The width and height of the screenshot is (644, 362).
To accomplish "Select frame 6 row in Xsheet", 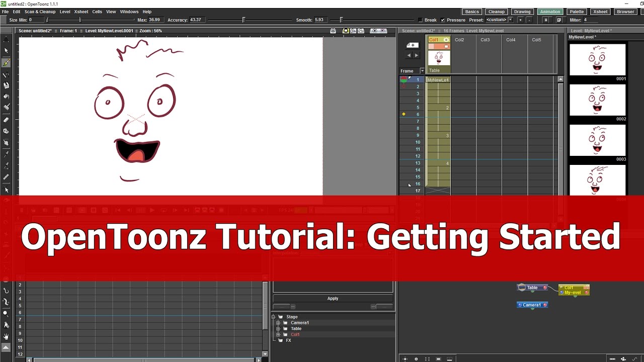I will click(x=418, y=115).
